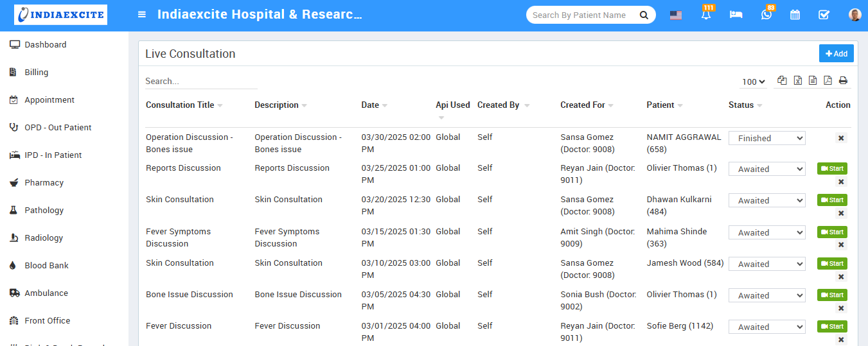This screenshot has height=346, width=868.
Task: Print the consultation list
Action: (843, 81)
